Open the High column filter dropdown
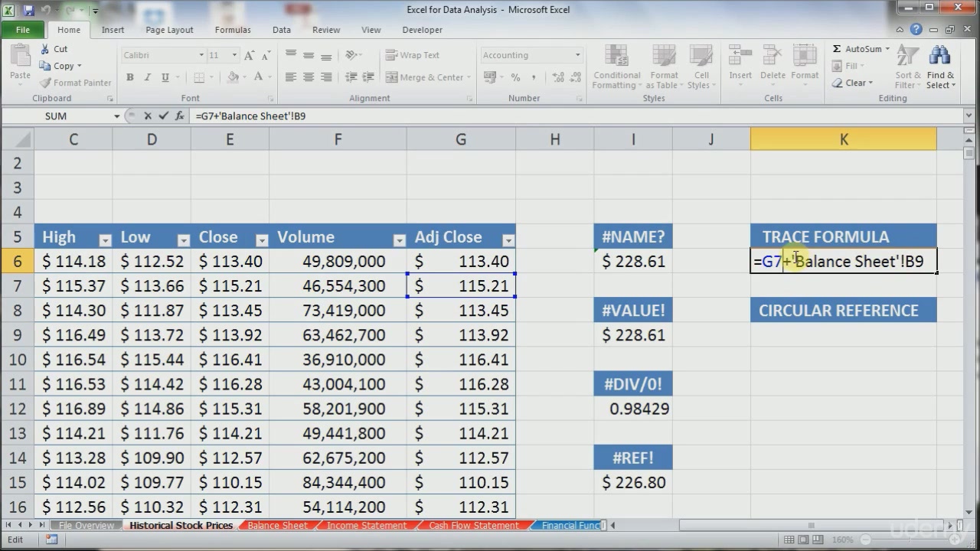 pyautogui.click(x=105, y=240)
